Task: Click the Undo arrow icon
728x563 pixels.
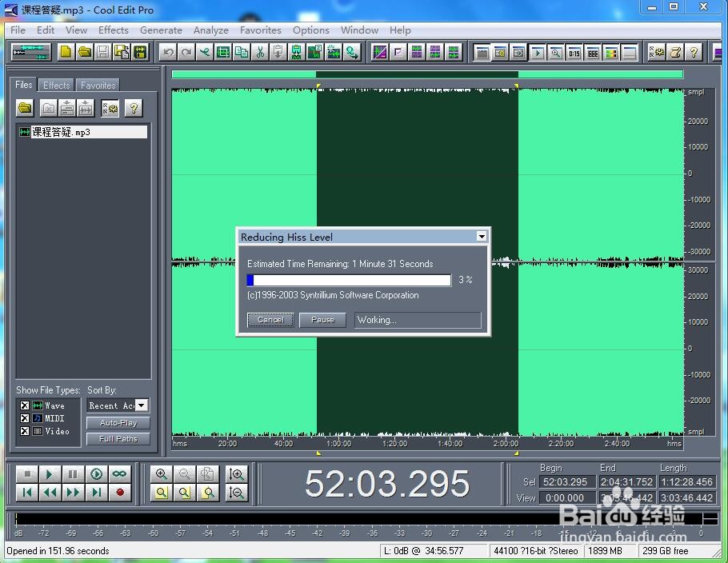Action: pos(168,52)
